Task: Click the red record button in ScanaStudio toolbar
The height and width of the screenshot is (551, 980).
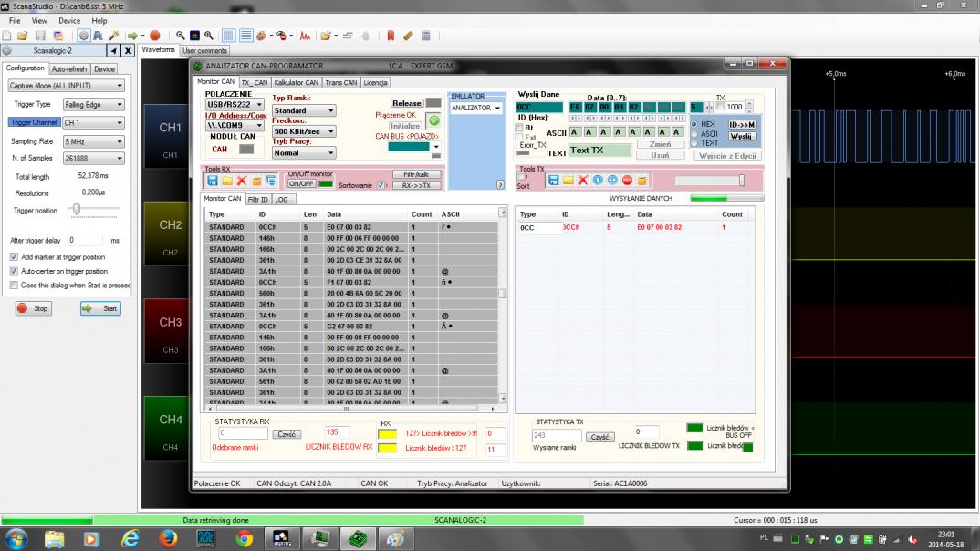Action: 155,36
